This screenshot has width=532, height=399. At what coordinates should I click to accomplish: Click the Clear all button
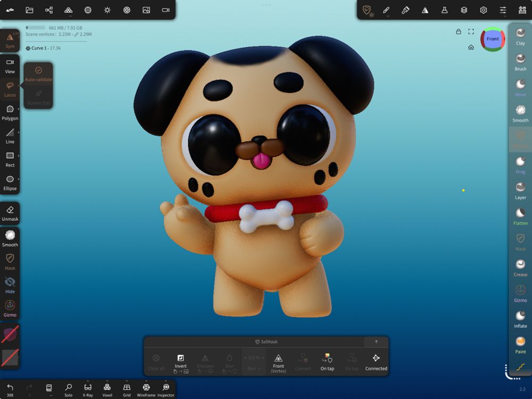click(156, 362)
